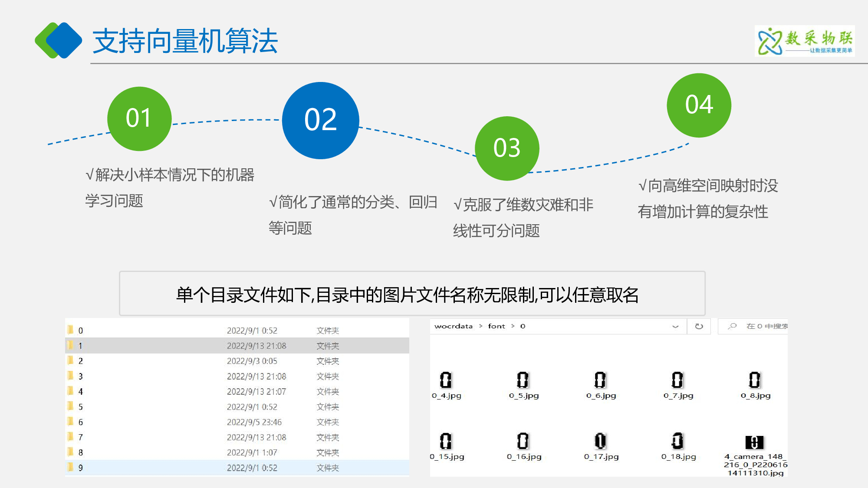Select the 4_camera_148 jpg thumbnail
Viewport: 868px width, 488px height.
[x=754, y=442]
